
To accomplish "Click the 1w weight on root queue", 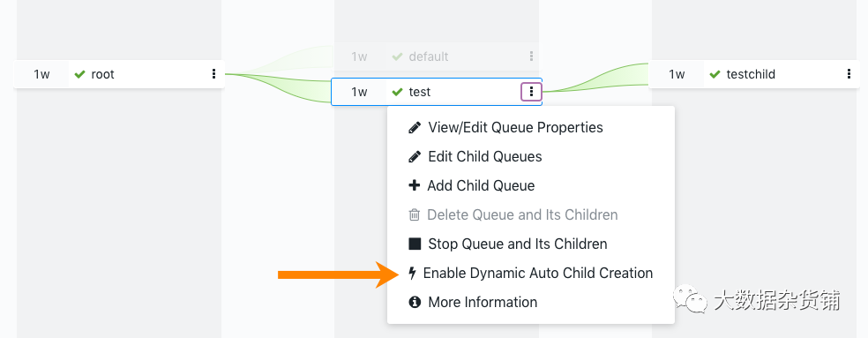I will (x=41, y=74).
